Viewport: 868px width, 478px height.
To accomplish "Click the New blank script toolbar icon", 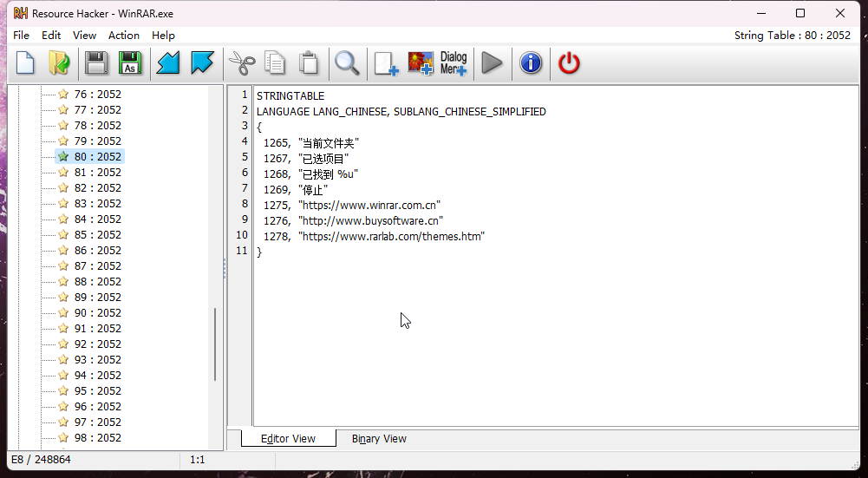I will coord(25,63).
